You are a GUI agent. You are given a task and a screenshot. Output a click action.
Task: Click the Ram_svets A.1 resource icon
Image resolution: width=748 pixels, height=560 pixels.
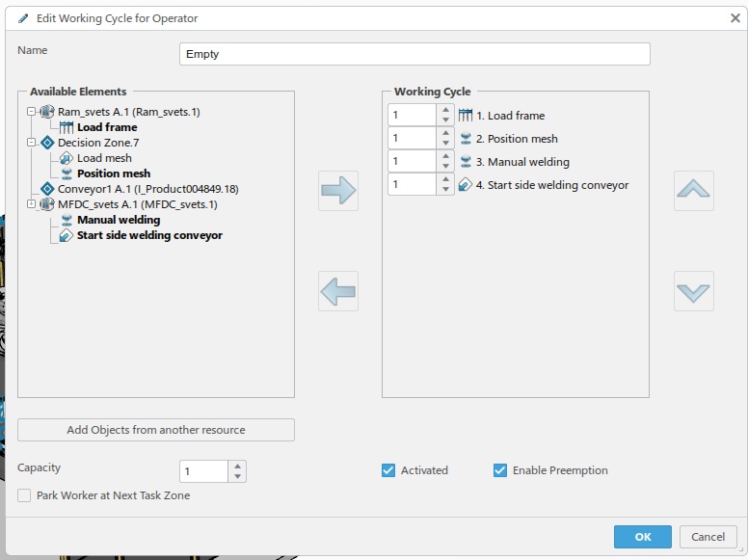pyautogui.click(x=47, y=112)
